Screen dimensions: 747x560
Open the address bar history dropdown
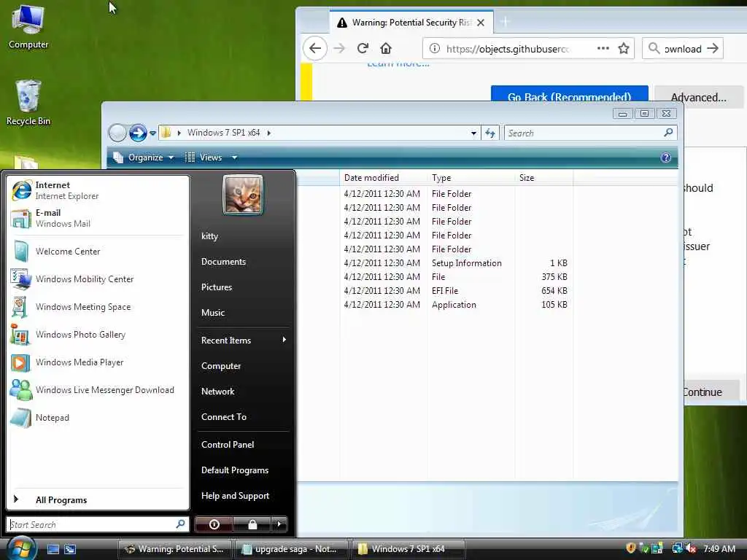pyautogui.click(x=473, y=133)
